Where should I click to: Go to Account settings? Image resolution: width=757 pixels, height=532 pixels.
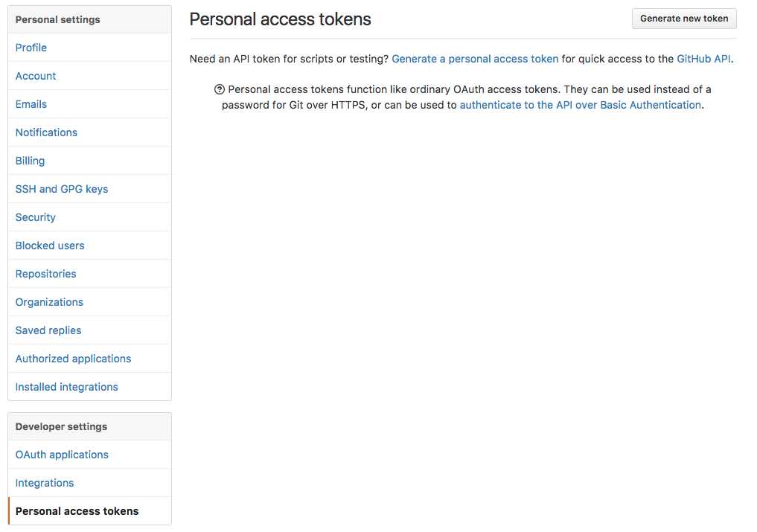[x=89, y=76]
